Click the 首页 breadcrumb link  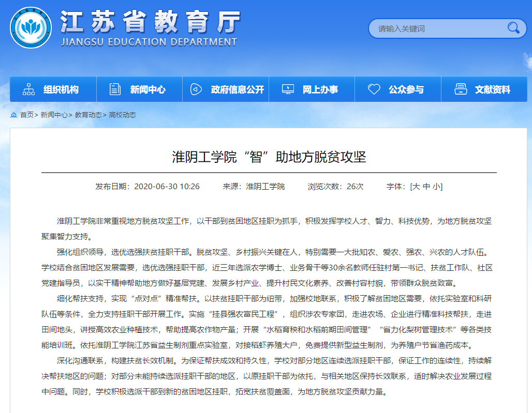pyautogui.click(x=26, y=115)
